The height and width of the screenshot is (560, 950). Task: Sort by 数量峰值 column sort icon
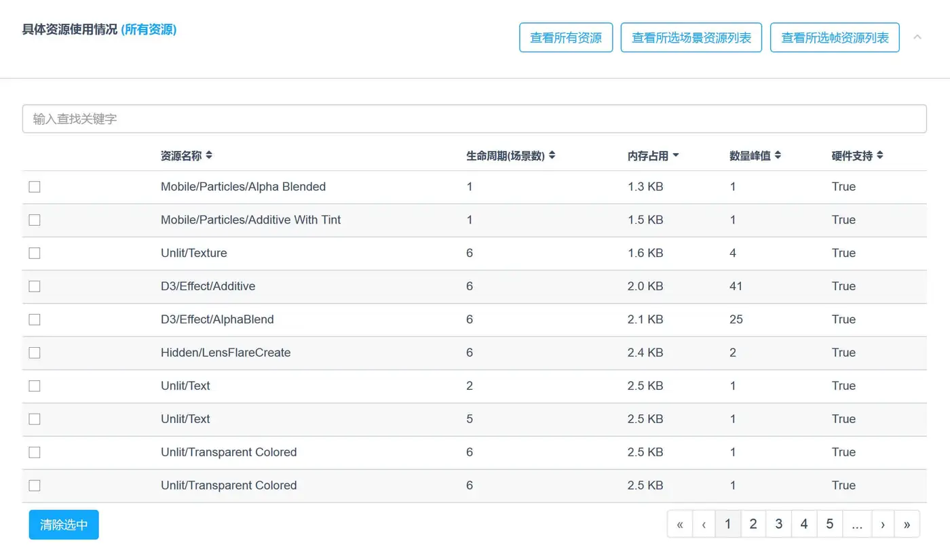[x=778, y=155]
